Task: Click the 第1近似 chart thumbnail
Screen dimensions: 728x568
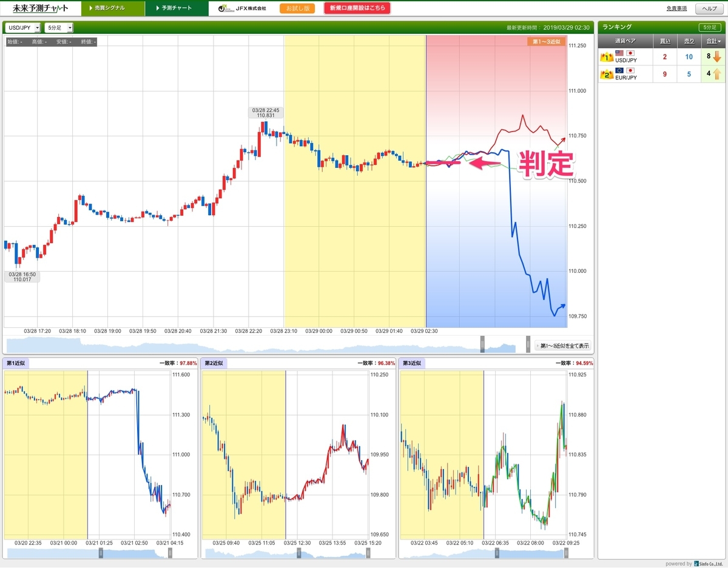Action: (x=87, y=455)
